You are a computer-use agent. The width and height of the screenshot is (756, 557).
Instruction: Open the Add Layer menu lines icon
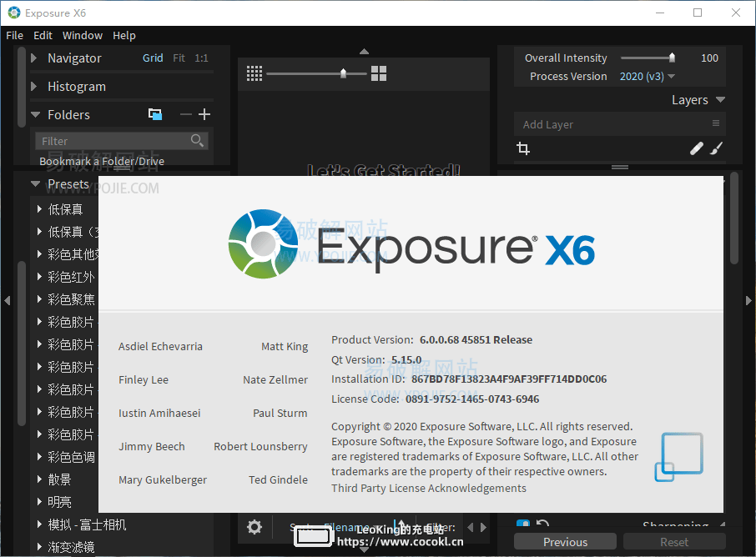[x=716, y=123]
